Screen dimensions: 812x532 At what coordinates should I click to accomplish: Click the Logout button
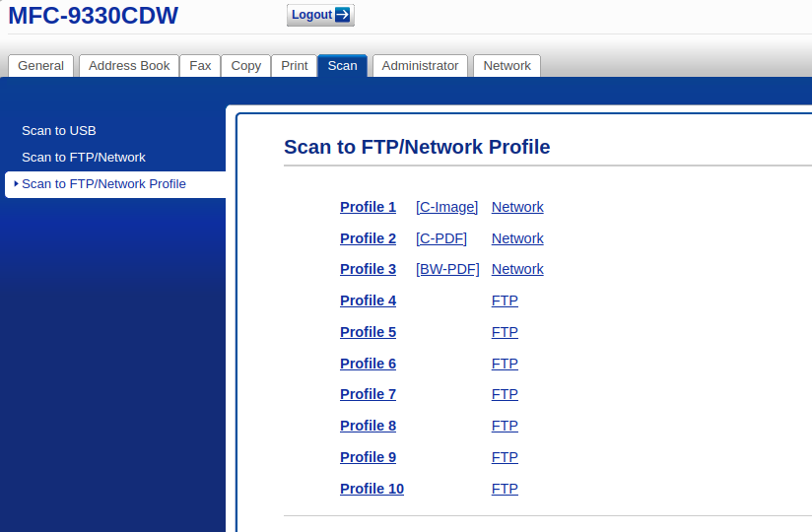click(320, 15)
